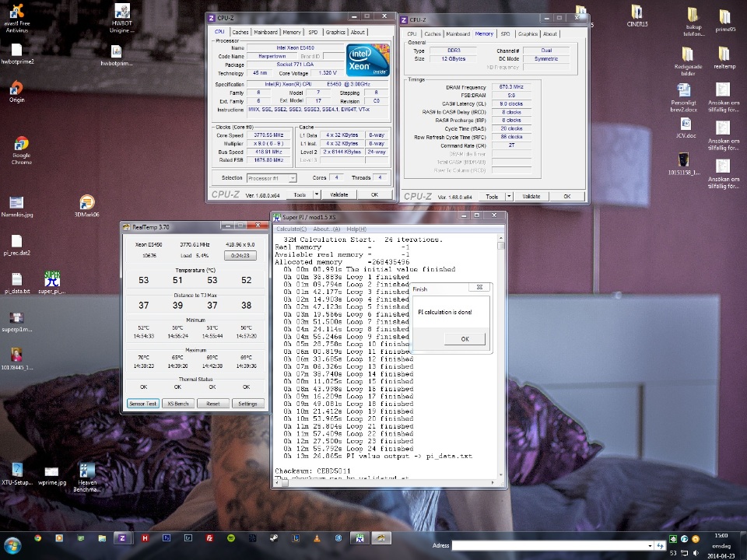The width and height of the screenshot is (747, 560).
Task: Expand the Processor #1 selection dropdown
Action: [x=293, y=178]
